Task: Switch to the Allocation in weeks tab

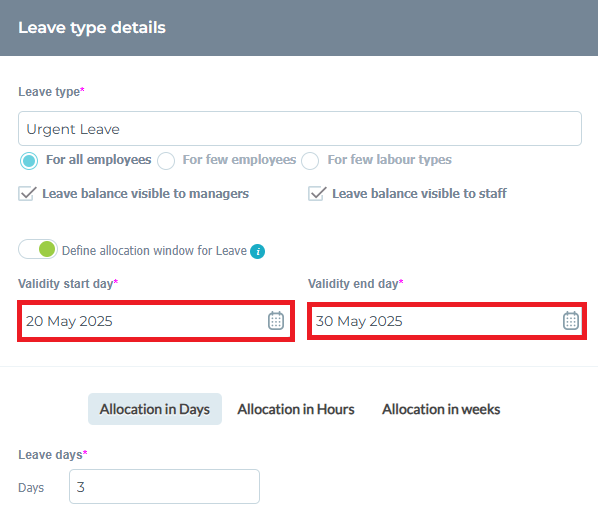Action: click(441, 409)
